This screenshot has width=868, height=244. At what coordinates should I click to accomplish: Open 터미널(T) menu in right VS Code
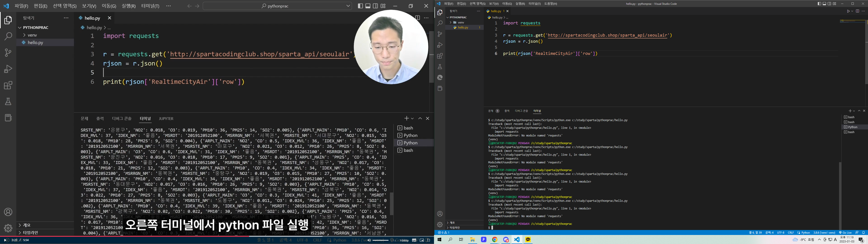click(x=534, y=4)
